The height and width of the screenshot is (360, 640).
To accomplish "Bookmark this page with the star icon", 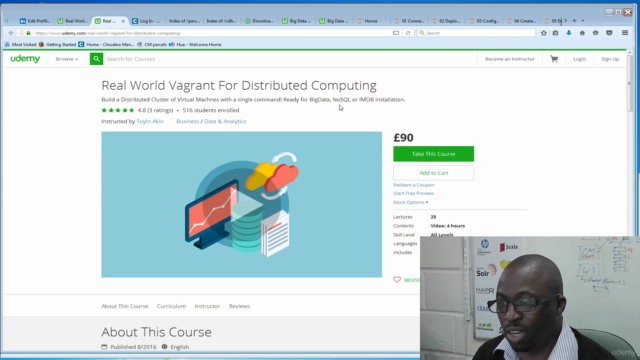I will [x=543, y=33].
